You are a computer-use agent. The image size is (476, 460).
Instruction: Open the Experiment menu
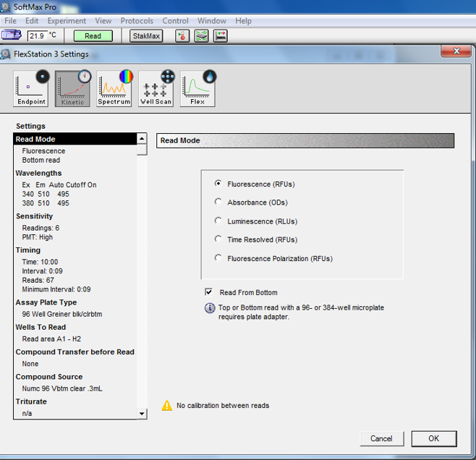[67, 21]
